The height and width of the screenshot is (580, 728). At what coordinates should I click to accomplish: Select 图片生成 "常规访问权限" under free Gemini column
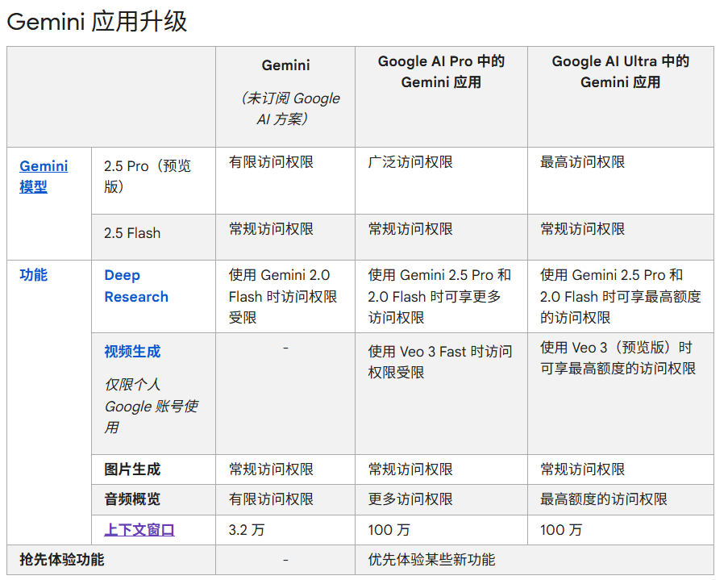click(271, 469)
